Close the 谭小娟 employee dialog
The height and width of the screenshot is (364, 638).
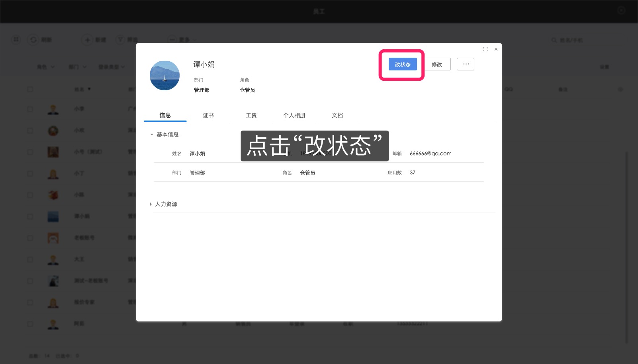(x=496, y=49)
